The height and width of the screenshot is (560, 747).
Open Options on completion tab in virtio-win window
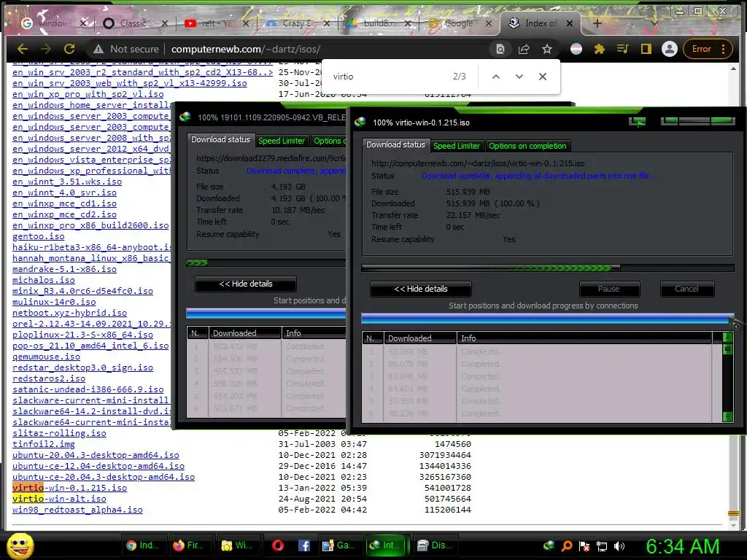(527, 146)
